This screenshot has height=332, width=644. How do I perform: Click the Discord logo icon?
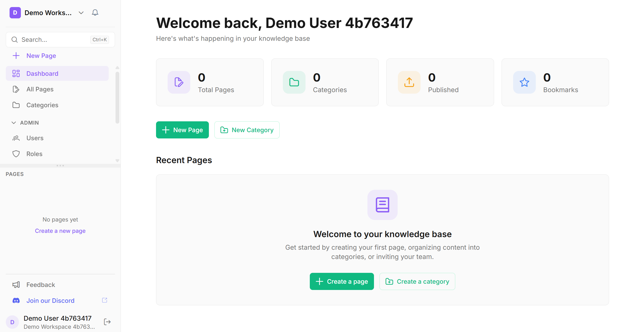(16, 300)
